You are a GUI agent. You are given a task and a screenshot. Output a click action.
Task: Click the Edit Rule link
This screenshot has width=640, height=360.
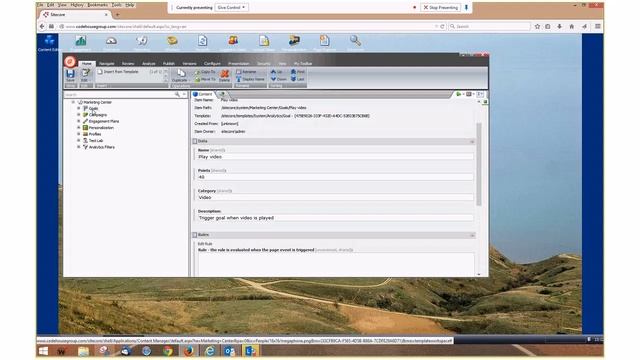pos(205,244)
